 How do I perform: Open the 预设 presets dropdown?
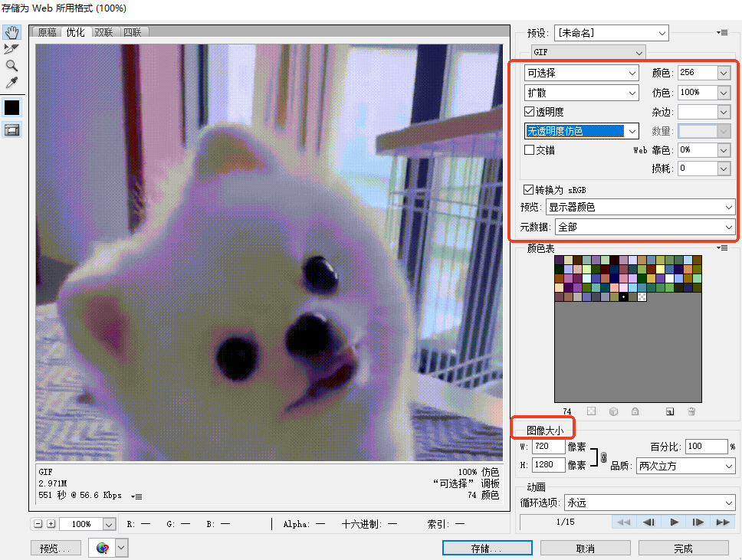coord(610,33)
